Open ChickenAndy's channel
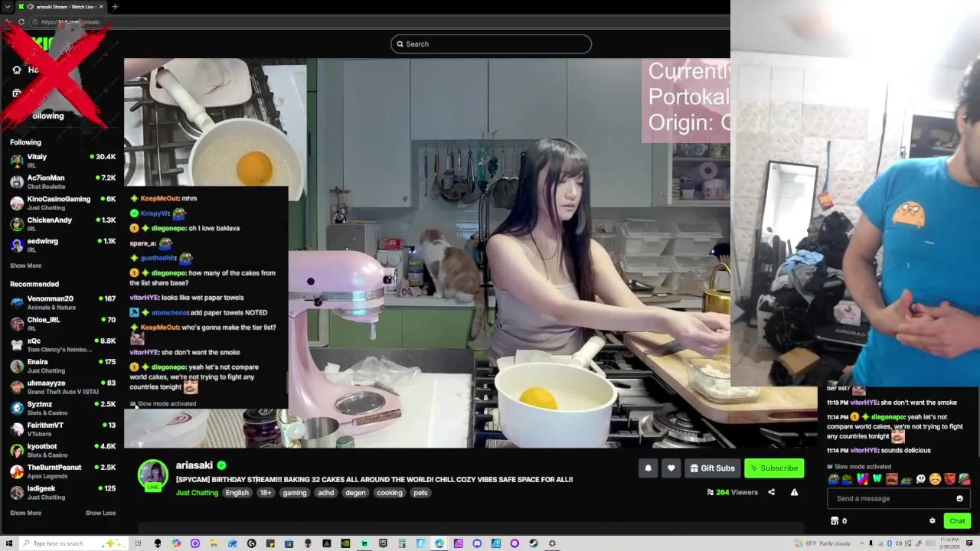This screenshot has width=980, height=551. (63, 224)
